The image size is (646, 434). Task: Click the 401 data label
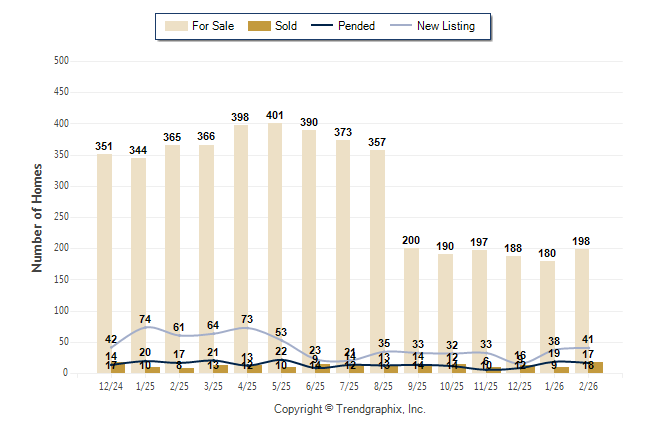click(275, 115)
